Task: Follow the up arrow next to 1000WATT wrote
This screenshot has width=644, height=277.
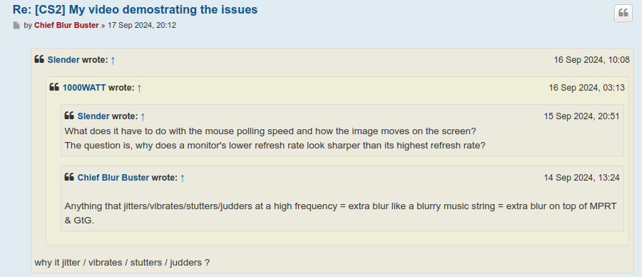Action: click(x=139, y=88)
